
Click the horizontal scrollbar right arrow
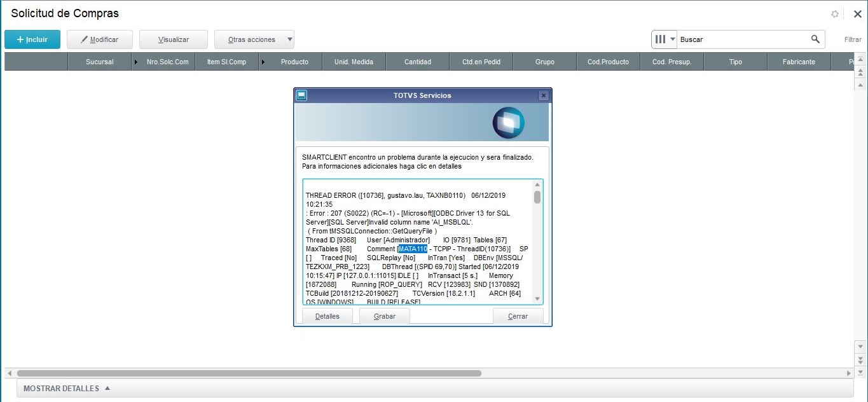point(849,373)
